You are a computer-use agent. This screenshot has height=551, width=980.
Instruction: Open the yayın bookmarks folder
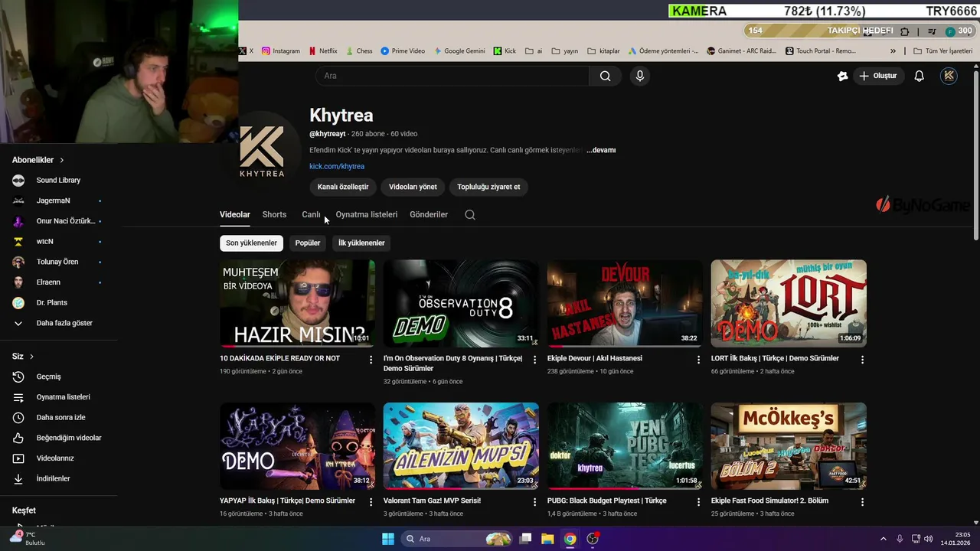click(x=564, y=51)
